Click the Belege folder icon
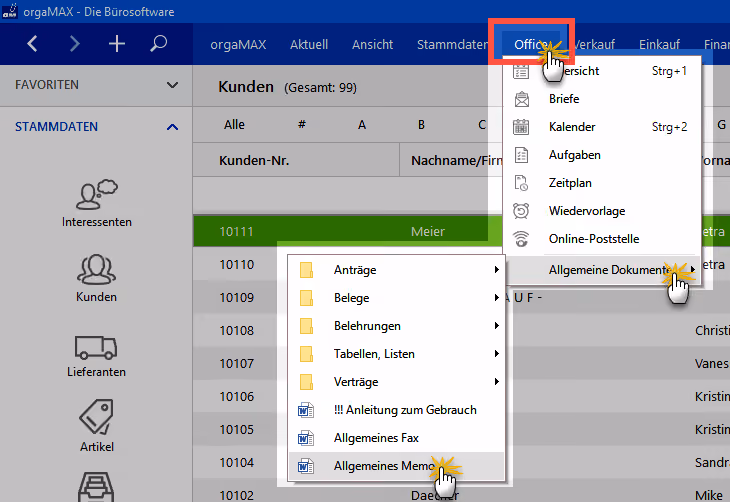 click(x=306, y=298)
